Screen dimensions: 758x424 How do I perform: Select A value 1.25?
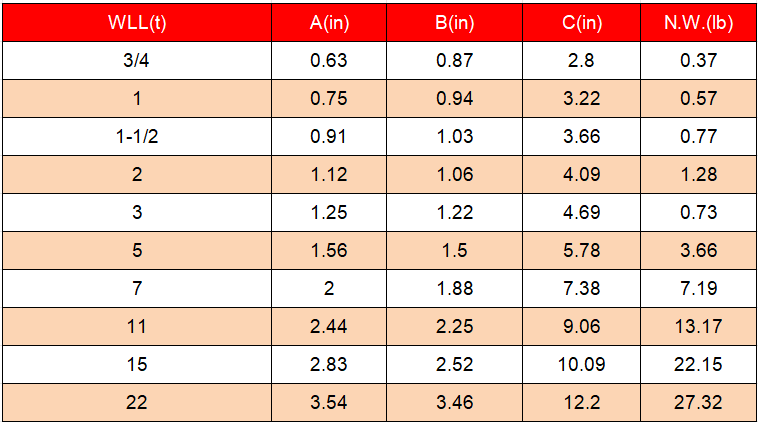pyautogui.click(x=329, y=213)
